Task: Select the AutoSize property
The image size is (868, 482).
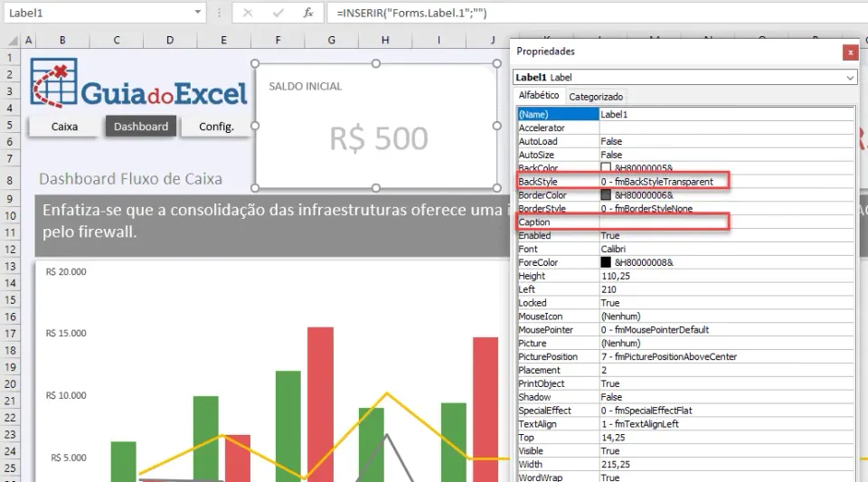Action: 685,155
